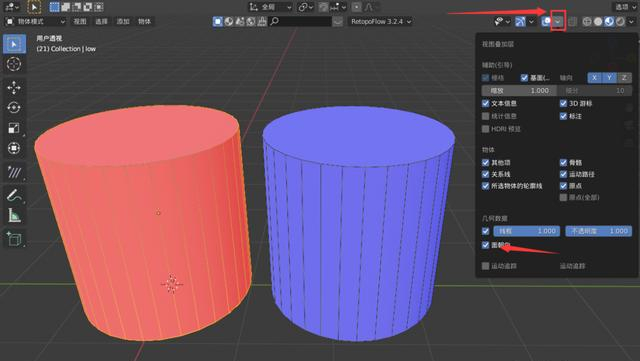The width and height of the screenshot is (640, 361).
Task: Open the 选项 options dropdown
Action: coord(625,7)
